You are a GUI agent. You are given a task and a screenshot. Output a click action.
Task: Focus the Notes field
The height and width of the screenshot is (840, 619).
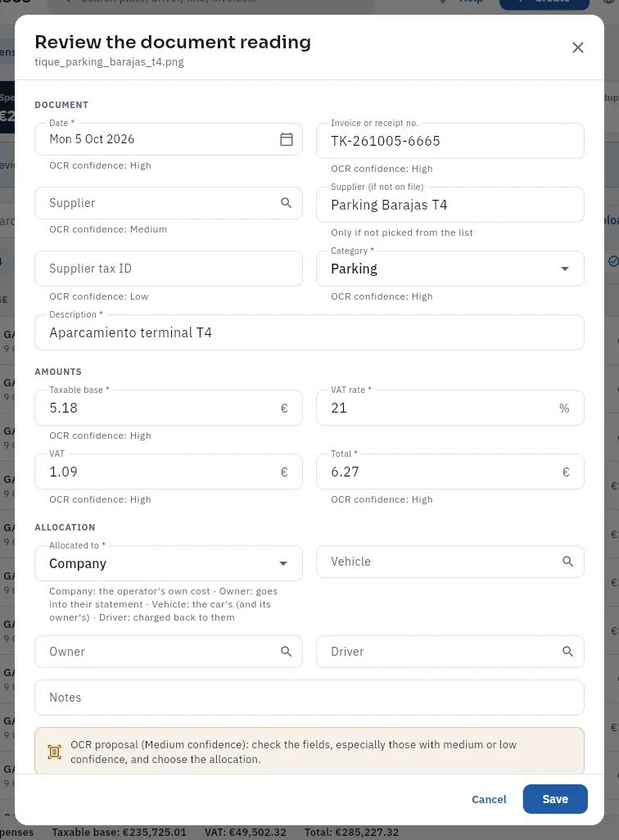[309, 698]
